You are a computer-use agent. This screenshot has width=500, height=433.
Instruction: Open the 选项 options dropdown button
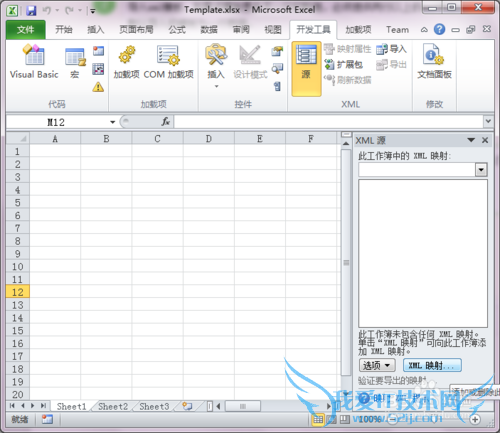(377, 365)
